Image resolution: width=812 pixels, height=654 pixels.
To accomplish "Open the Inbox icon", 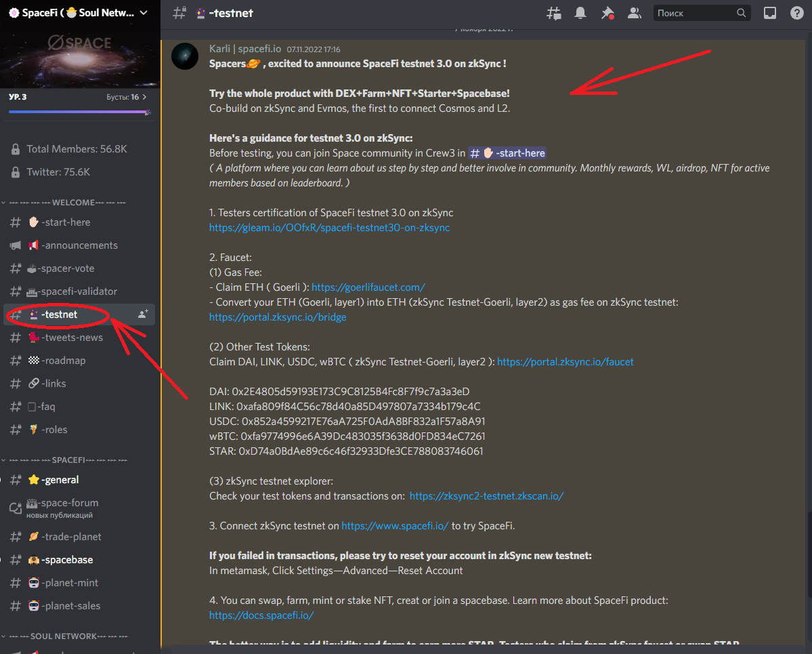I will (770, 13).
